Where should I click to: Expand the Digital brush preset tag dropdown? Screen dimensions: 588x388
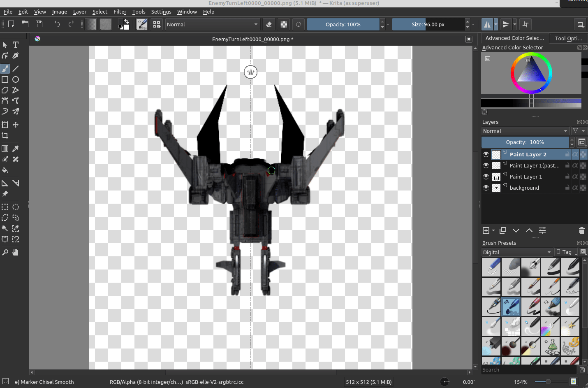point(517,252)
